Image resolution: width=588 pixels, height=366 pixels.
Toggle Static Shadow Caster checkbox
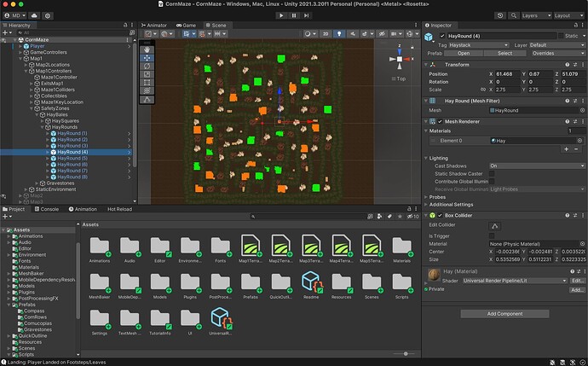pyautogui.click(x=492, y=174)
